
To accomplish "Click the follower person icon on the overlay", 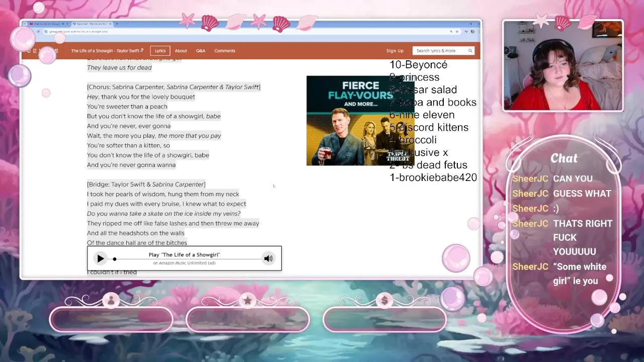I will pos(111,300).
